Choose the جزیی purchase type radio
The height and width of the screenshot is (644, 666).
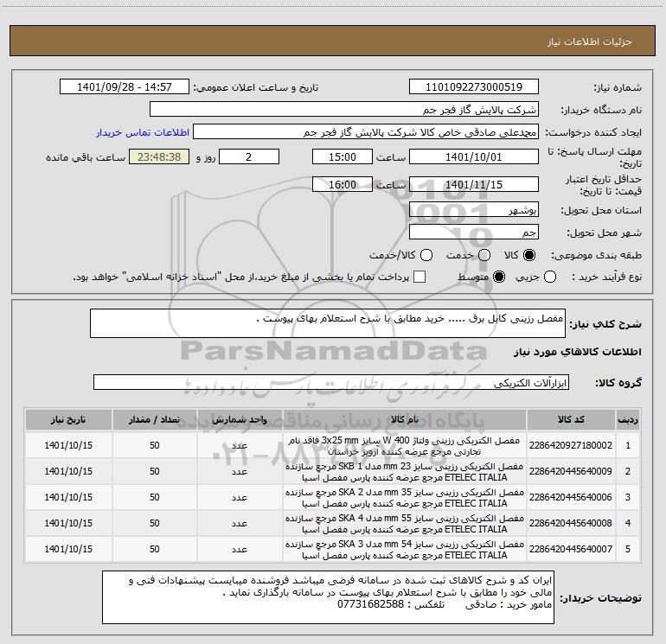550,277
